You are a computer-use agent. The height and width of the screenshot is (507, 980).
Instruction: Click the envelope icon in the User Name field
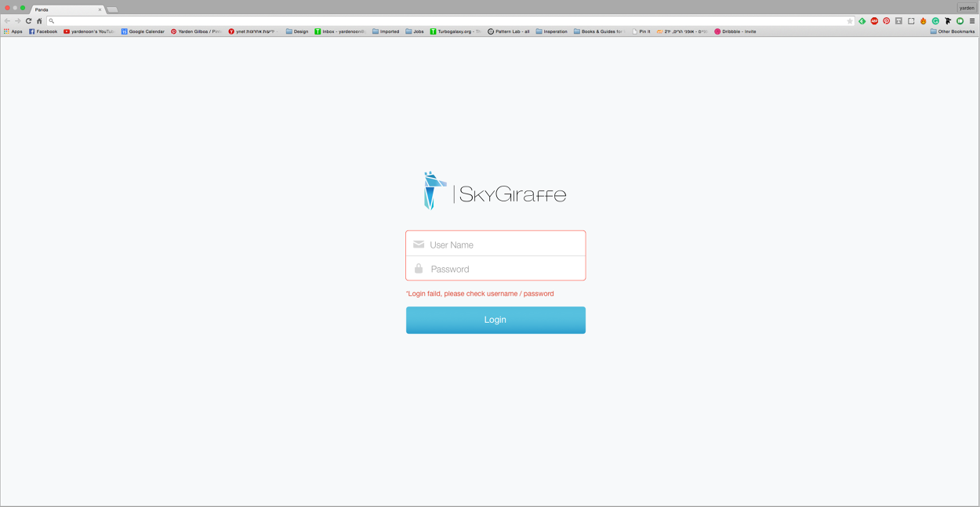[x=418, y=244]
